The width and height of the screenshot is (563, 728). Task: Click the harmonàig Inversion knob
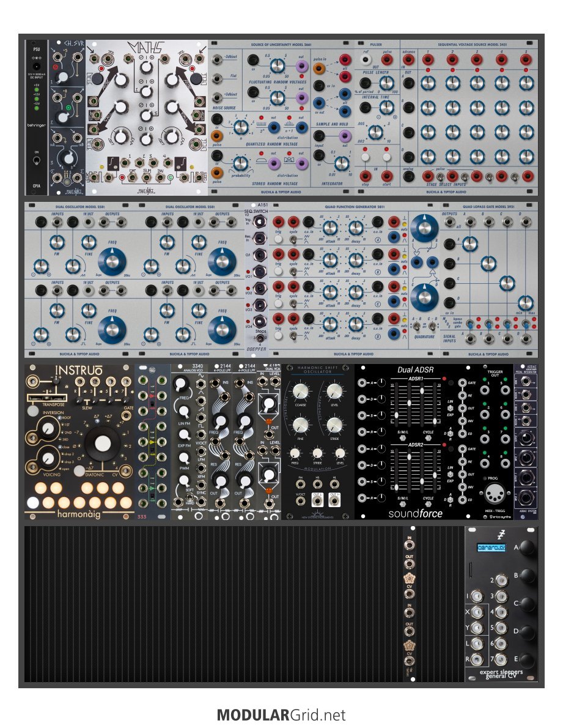(48, 429)
